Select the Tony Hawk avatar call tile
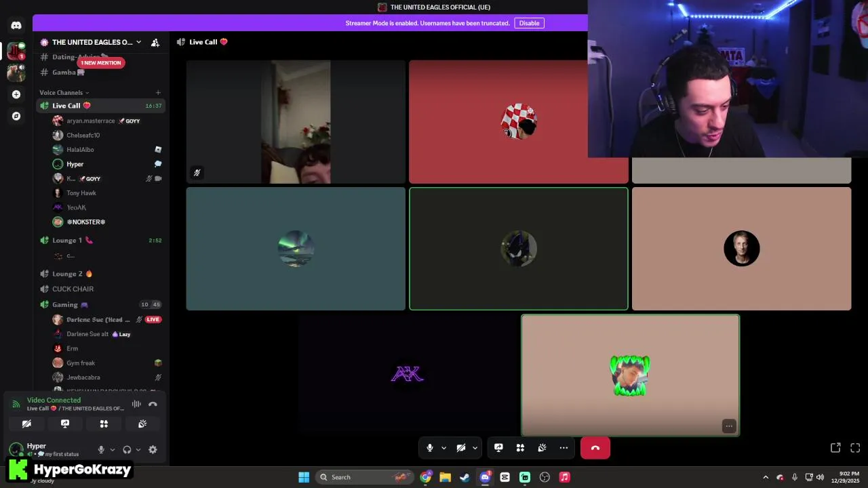868x488 pixels. click(x=741, y=249)
